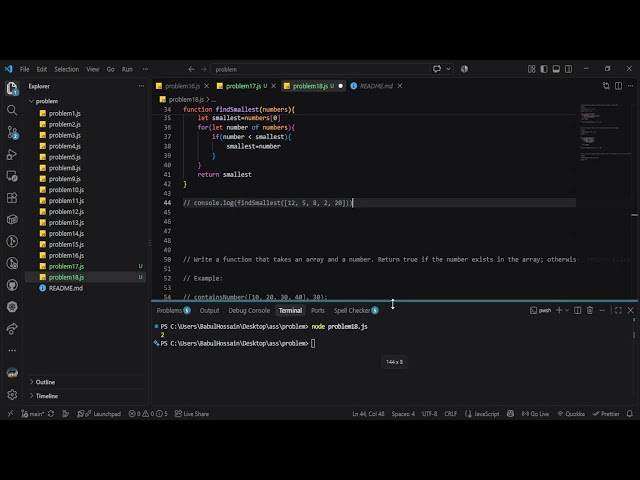The height and width of the screenshot is (480, 640).
Task: Open the GitHub icon in activity bar
Action: 12,285
